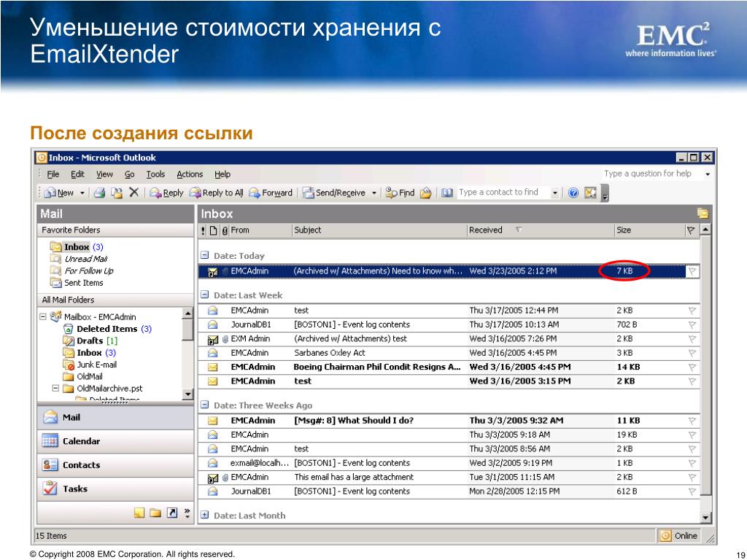Click the Reply to All button

tap(216, 192)
